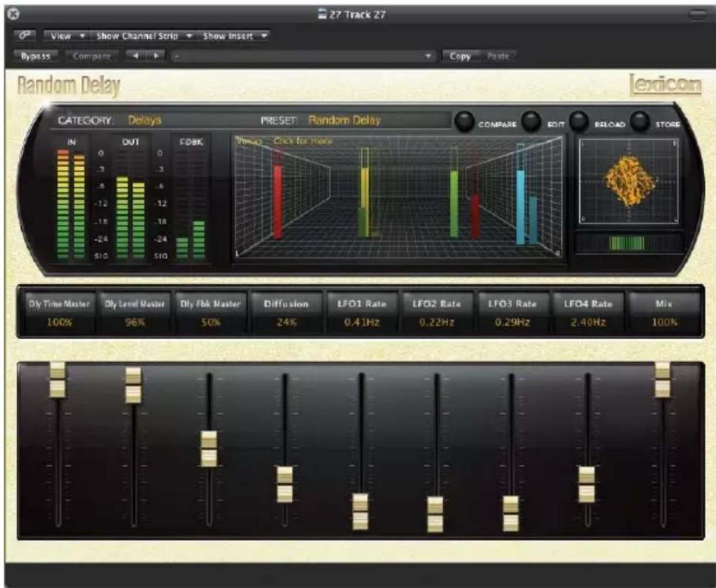Click the Dly Time Master fader handle
716x588 pixels.
point(57,380)
